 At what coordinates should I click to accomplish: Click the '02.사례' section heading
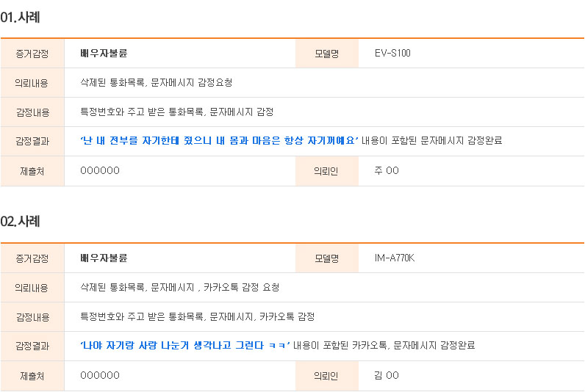click(x=20, y=221)
